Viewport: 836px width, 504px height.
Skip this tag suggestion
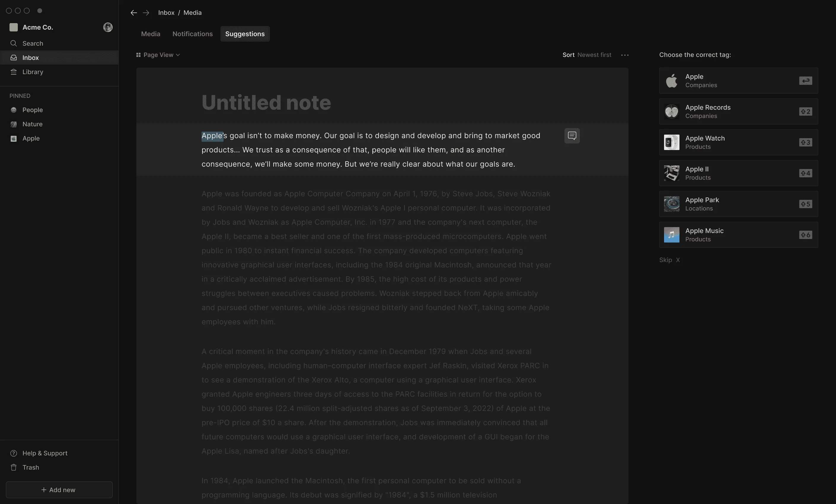pos(669,260)
